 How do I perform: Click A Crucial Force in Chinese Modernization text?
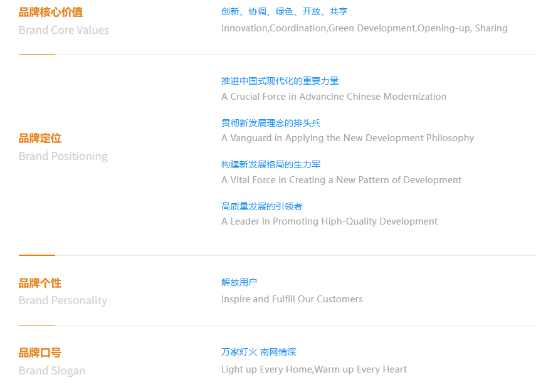(334, 97)
